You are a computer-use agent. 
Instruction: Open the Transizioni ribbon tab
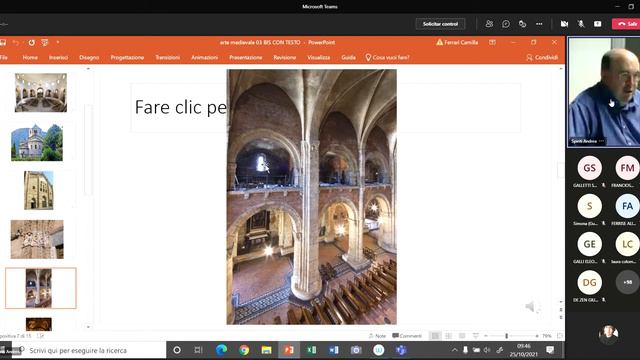pos(167,58)
